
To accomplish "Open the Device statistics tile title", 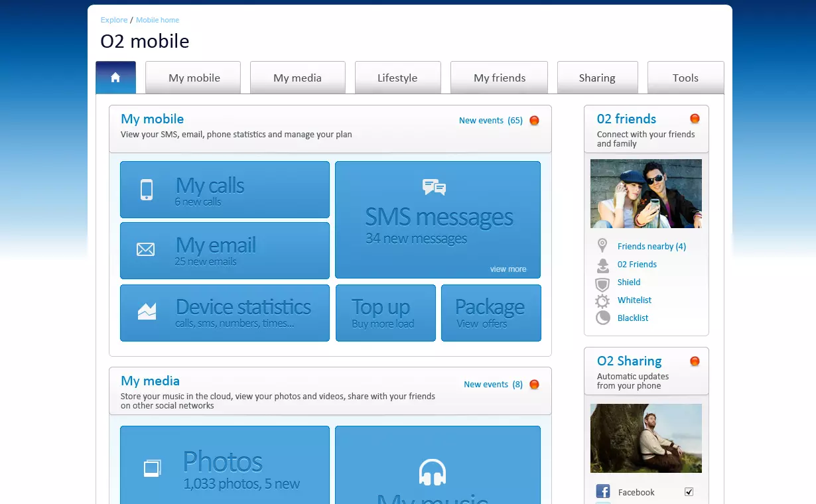I will tap(243, 307).
